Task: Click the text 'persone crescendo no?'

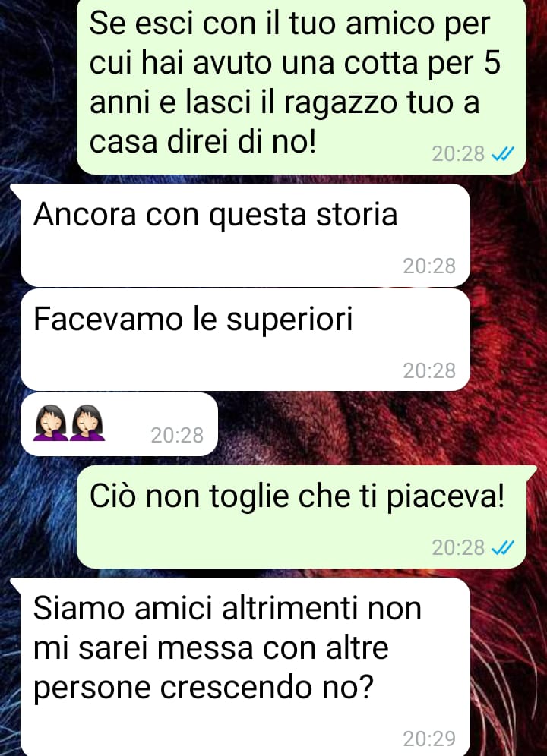Action: click(x=204, y=688)
